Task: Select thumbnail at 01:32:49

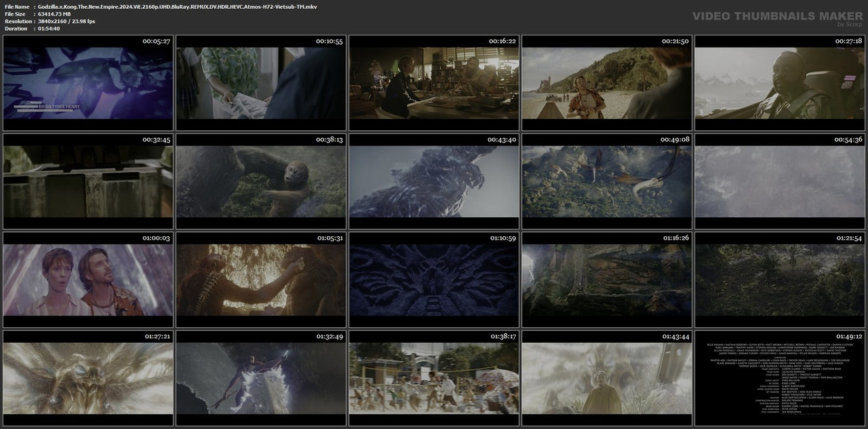Action: tap(261, 377)
